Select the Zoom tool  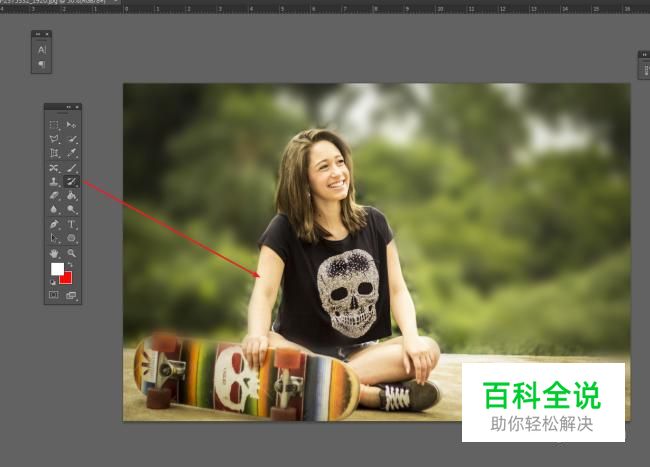[71, 253]
